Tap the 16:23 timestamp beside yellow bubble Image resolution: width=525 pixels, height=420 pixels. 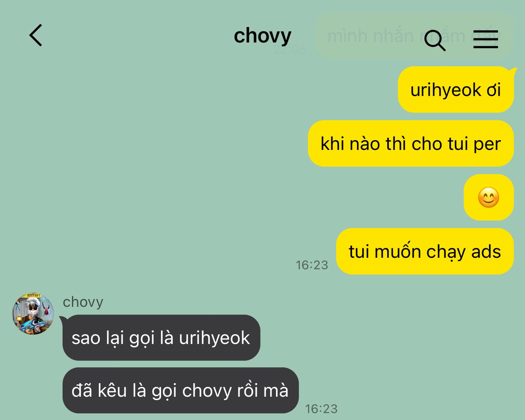click(312, 265)
